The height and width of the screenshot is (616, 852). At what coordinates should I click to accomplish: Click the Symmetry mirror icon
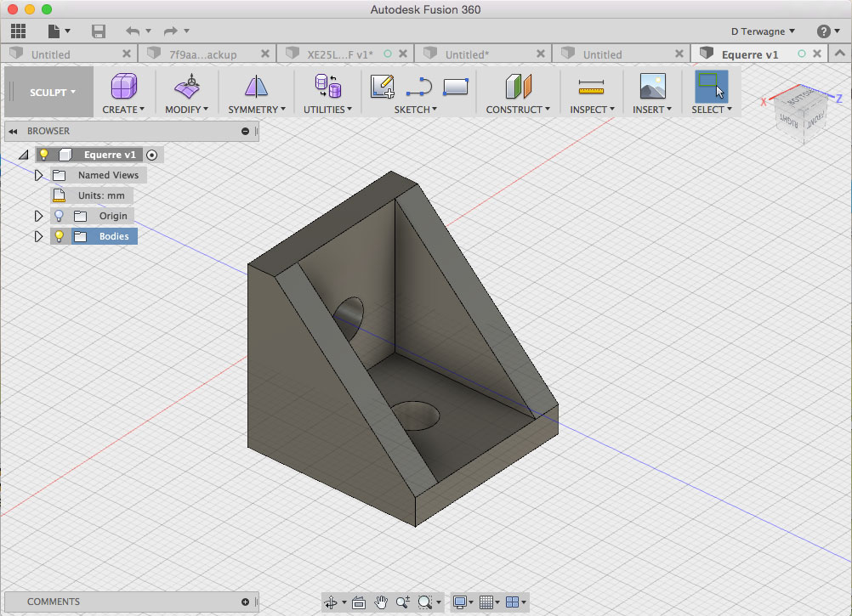pos(256,87)
